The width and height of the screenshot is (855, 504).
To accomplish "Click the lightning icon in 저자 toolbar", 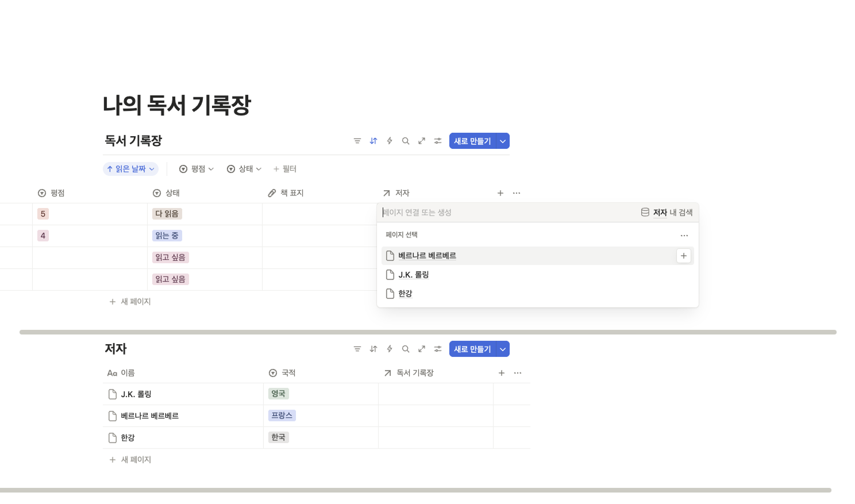I will click(389, 349).
